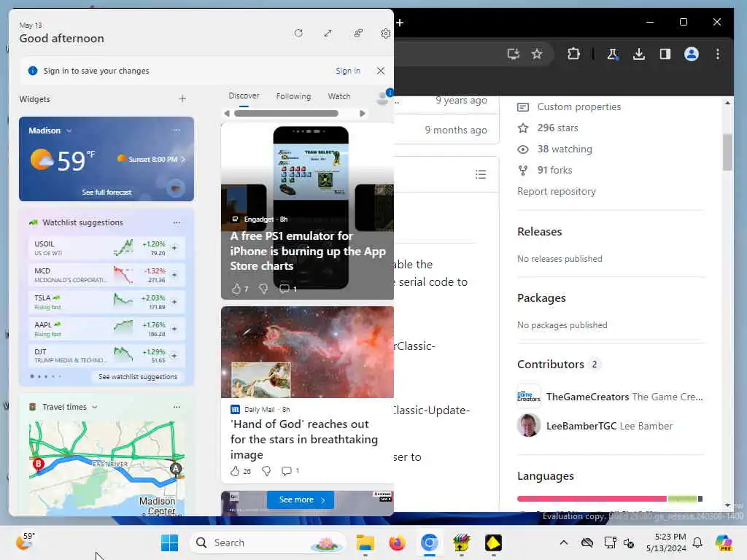The width and height of the screenshot is (747, 560).
Task: Expand the widgets board to full view
Action: pos(328,34)
